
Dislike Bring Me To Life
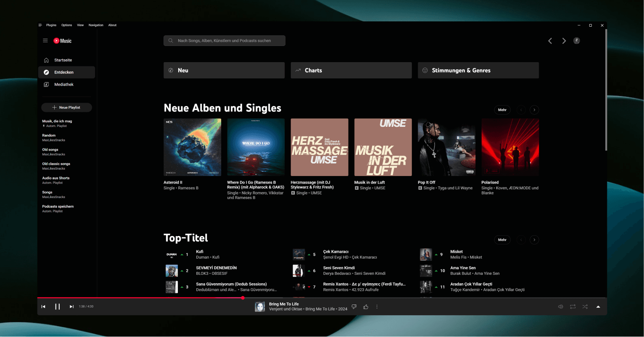coord(354,307)
